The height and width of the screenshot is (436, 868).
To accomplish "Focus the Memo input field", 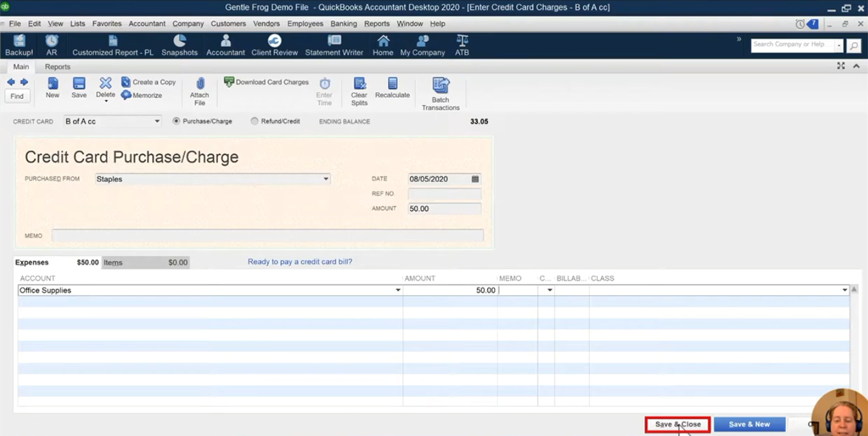I will pyautogui.click(x=268, y=236).
